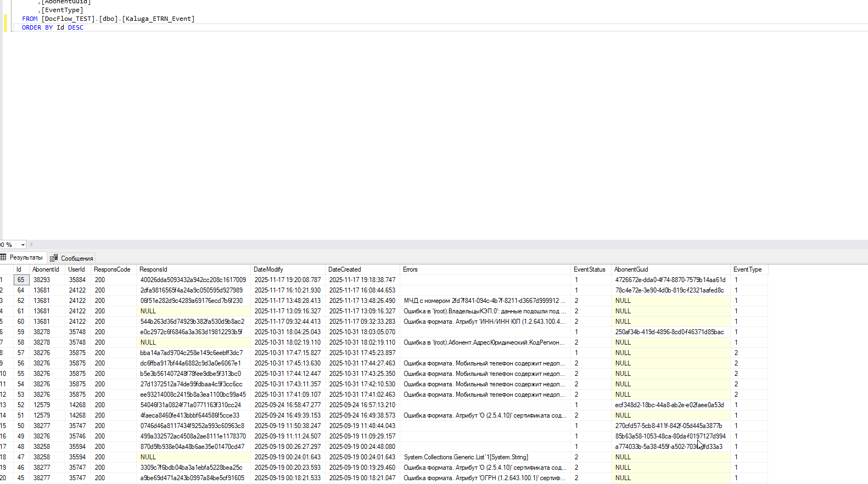This screenshot has width=868, height=484.
Task: Select error cell mentioning 'ИНН/ИНН ЮЛ'
Action: (485, 322)
